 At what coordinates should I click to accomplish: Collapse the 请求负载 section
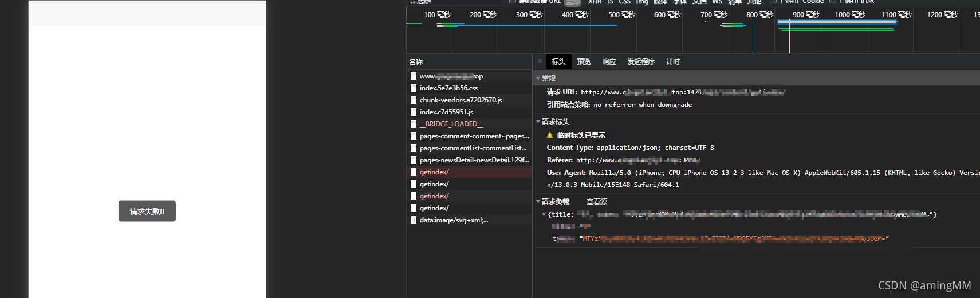pos(538,202)
